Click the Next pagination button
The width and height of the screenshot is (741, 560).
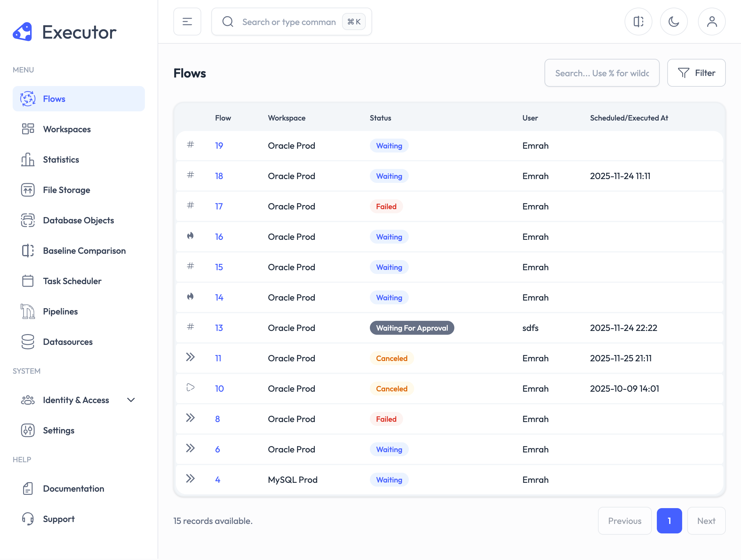pyautogui.click(x=706, y=521)
